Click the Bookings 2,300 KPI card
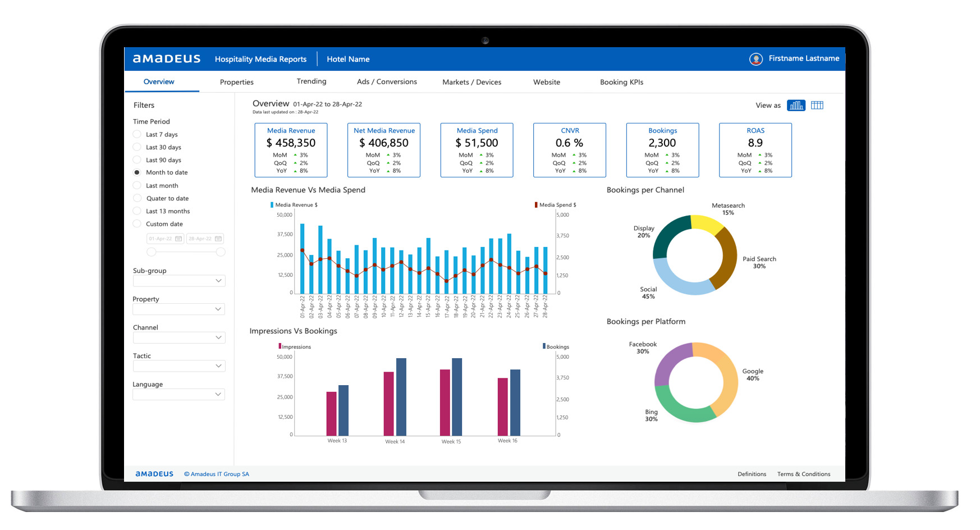980x530 pixels. click(x=662, y=150)
